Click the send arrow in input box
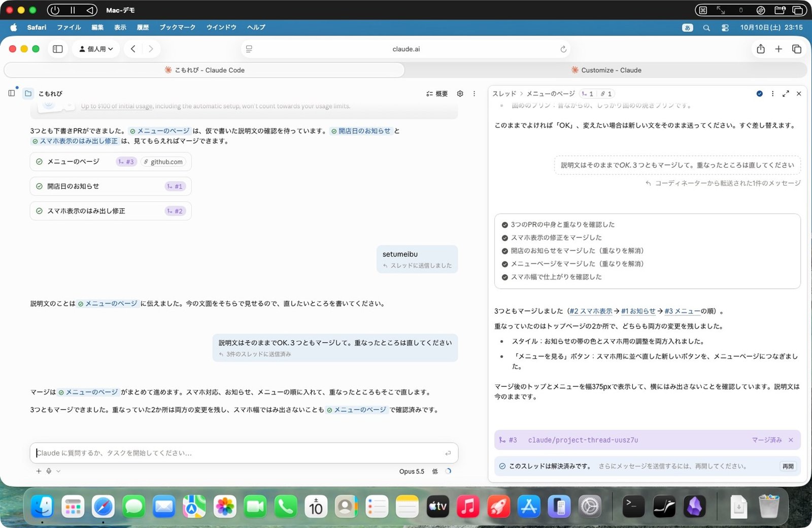Viewport: 812px width, 528px height. (448, 453)
